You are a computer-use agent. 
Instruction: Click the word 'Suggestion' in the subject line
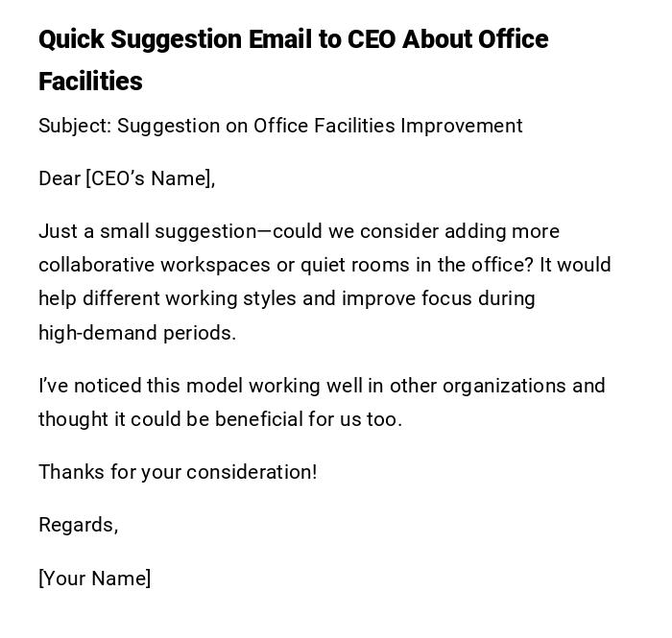pos(169,126)
